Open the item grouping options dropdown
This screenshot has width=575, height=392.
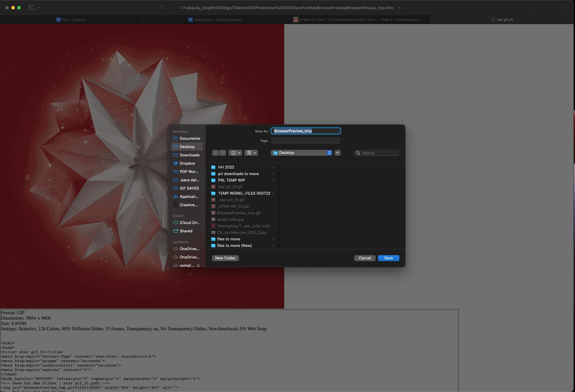(x=251, y=153)
